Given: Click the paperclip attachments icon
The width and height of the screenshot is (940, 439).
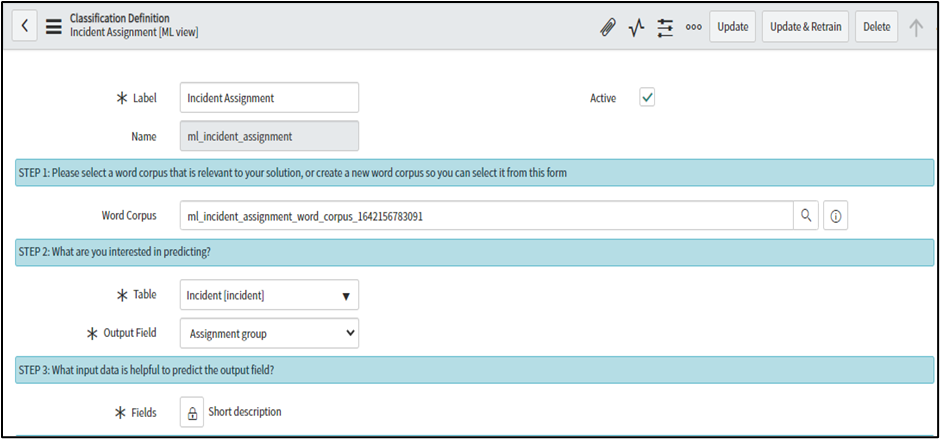Looking at the screenshot, I should (607, 27).
